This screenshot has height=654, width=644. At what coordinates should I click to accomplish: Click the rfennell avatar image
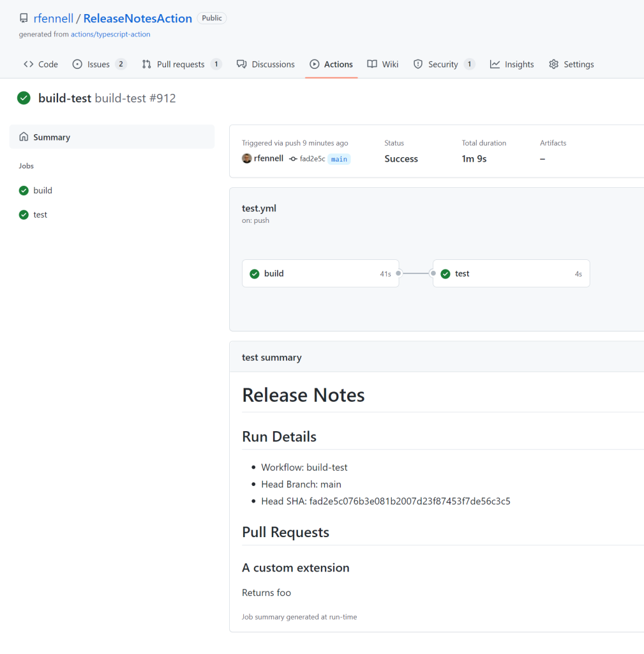coord(247,158)
